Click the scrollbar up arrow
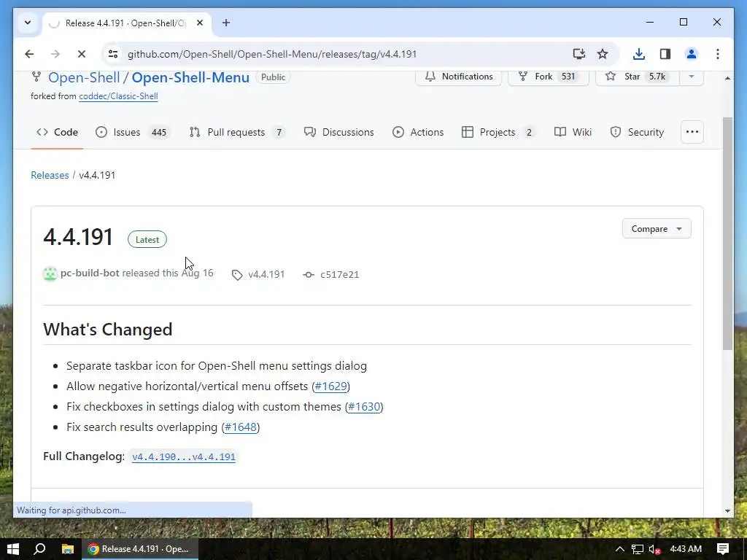Image resolution: width=747 pixels, height=560 pixels. (727, 78)
